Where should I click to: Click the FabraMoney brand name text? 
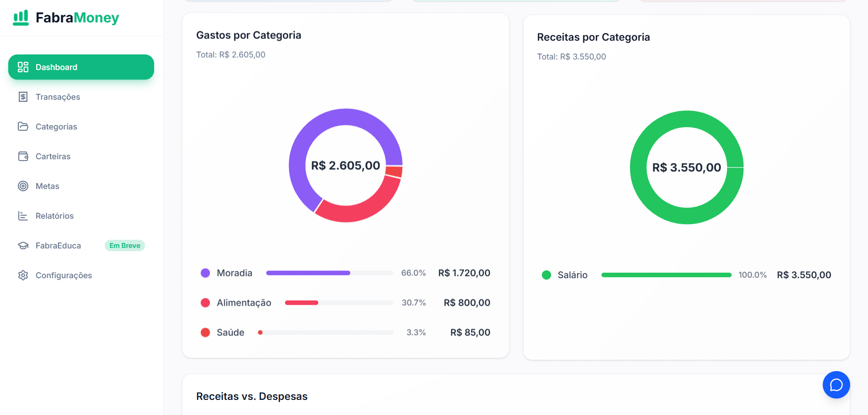77,18
